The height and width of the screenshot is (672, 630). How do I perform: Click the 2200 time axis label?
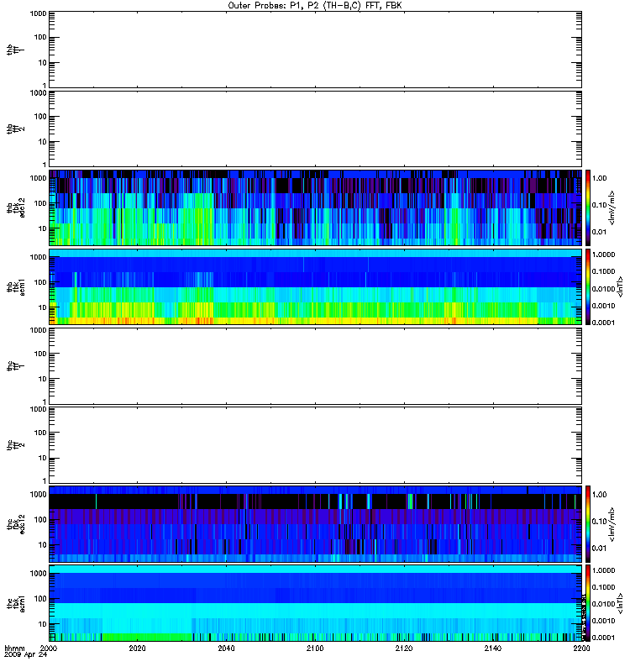pyautogui.click(x=581, y=648)
